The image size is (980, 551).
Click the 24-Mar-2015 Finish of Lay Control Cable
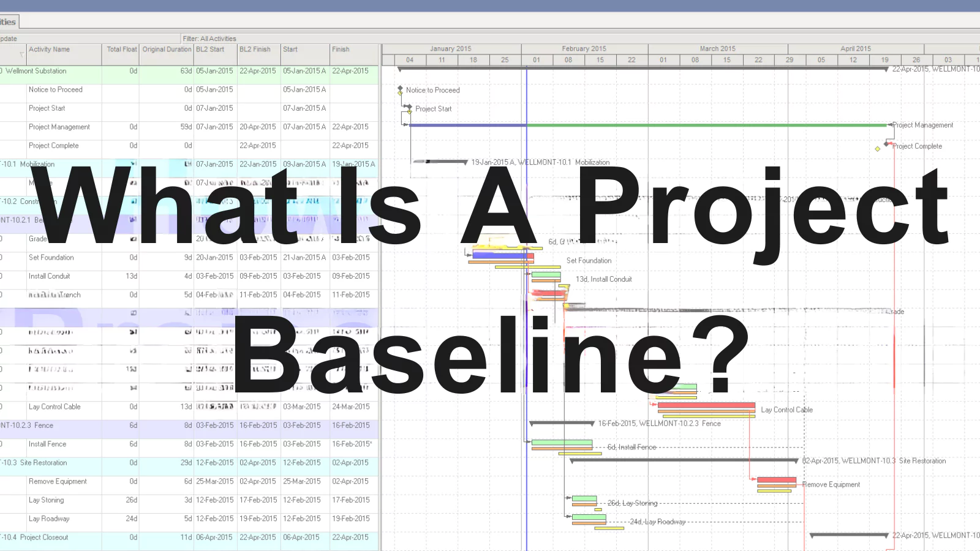pos(351,407)
